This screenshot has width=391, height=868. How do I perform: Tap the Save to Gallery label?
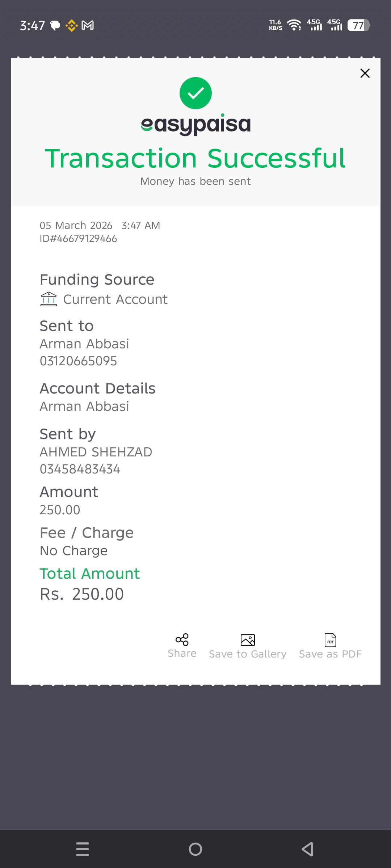click(248, 654)
